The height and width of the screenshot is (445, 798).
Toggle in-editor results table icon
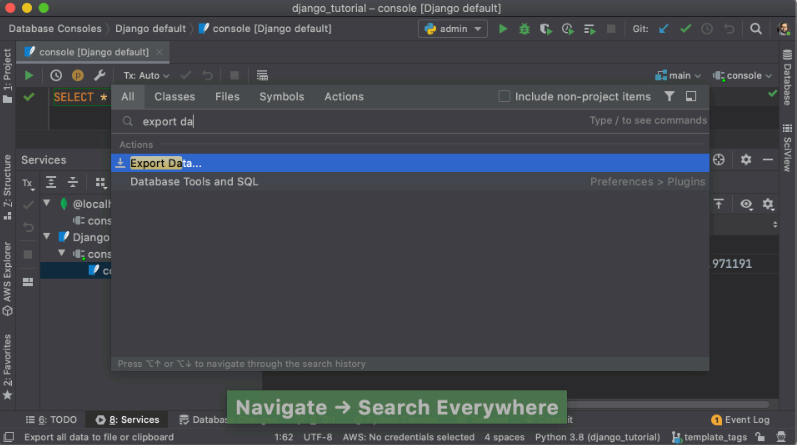coord(262,75)
